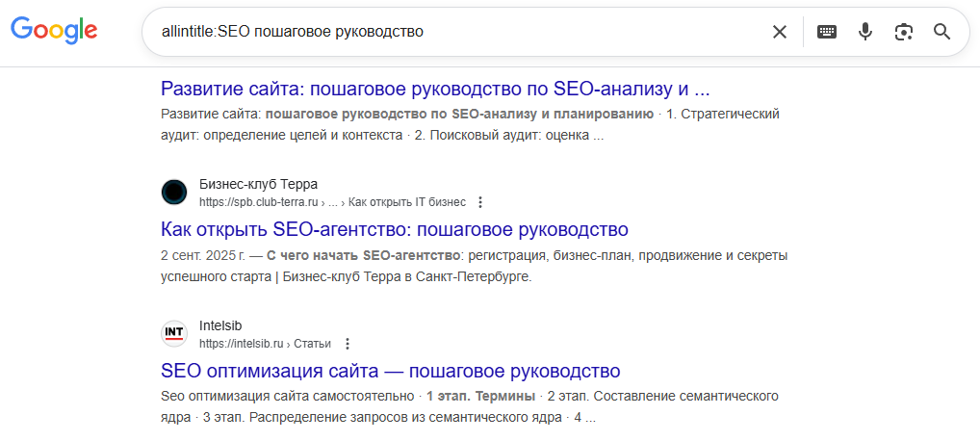The image size is (980, 441).
Task: Open 'SEO оптимизация сайта' result link
Action: click(390, 371)
